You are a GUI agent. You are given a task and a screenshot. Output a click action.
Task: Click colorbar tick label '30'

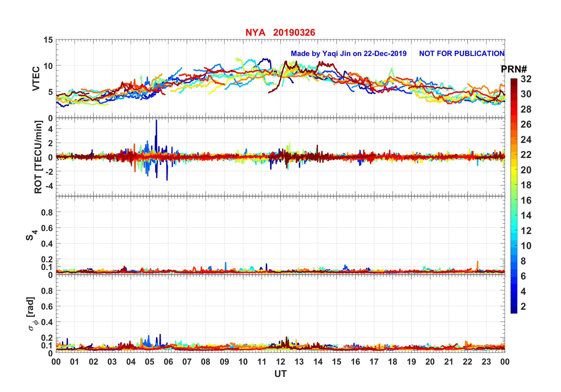(x=526, y=94)
